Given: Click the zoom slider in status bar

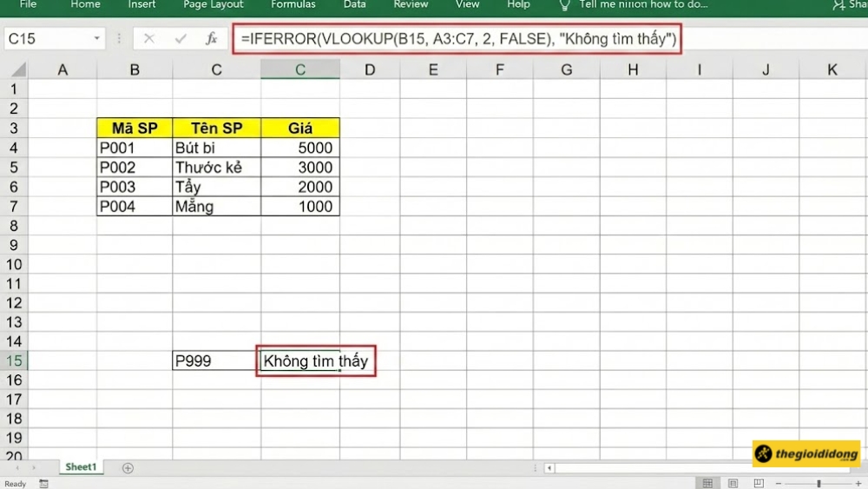Looking at the screenshot, I should click(819, 484).
